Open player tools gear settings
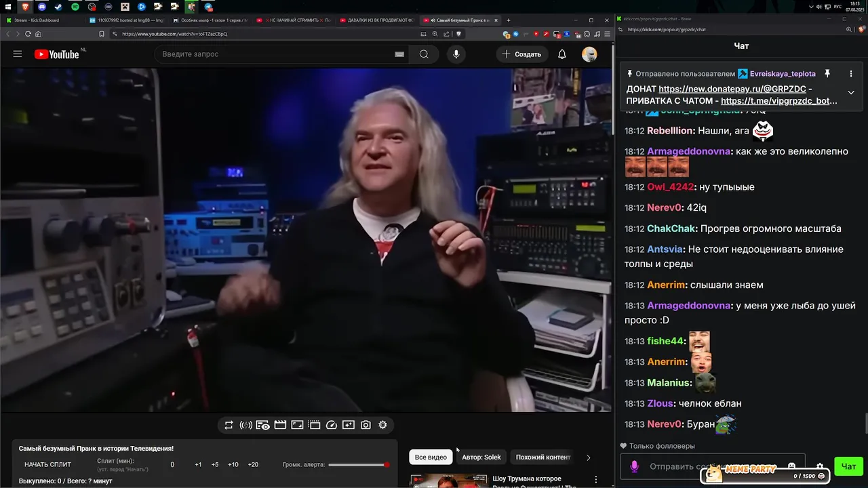Viewport: 868px width, 488px height. click(x=382, y=425)
